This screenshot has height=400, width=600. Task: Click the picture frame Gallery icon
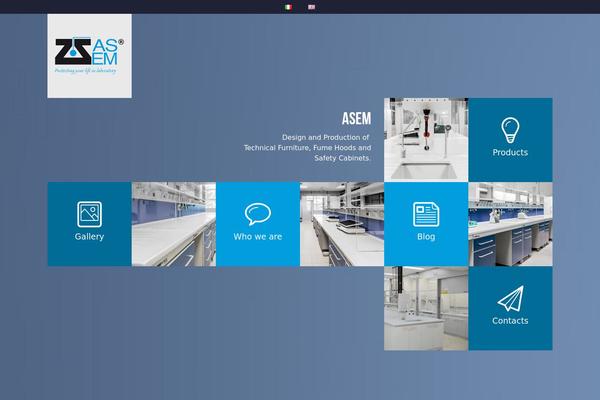(x=89, y=214)
